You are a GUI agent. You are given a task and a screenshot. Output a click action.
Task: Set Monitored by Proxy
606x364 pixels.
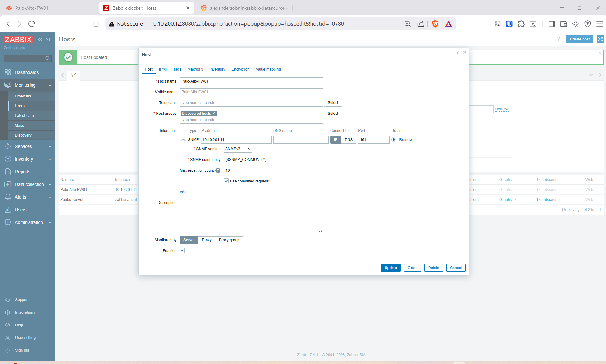(x=207, y=240)
